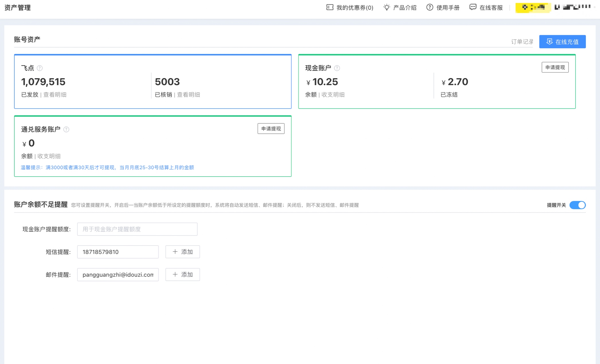Click the cash account reminder amount field

pyautogui.click(x=137, y=229)
